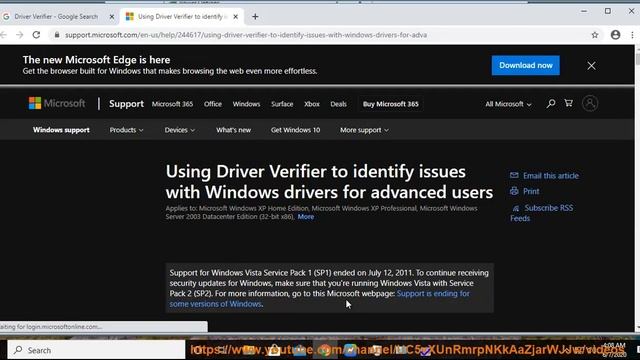The width and height of the screenshot is (640, 360).
Task: Open the Chrome profile avatar icon
Action: (616, 35)
